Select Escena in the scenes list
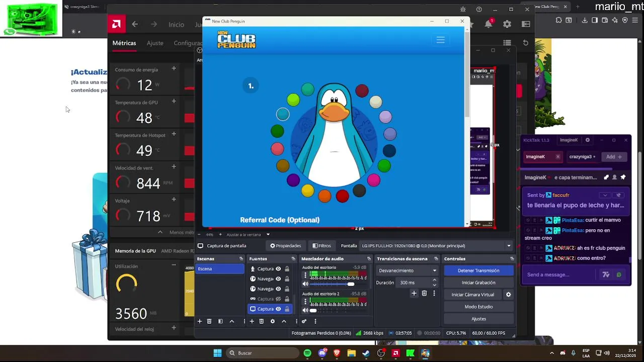Screen dimensions: 644x362 tap(220, 269)
